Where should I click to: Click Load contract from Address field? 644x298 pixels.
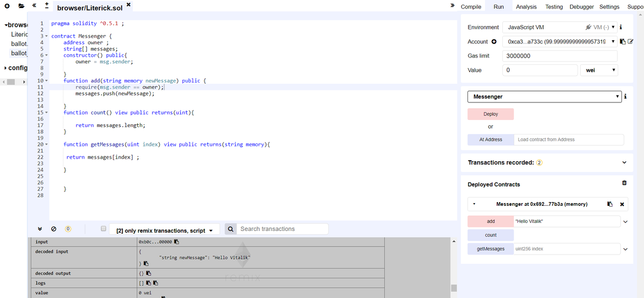[x=569, y=139]
